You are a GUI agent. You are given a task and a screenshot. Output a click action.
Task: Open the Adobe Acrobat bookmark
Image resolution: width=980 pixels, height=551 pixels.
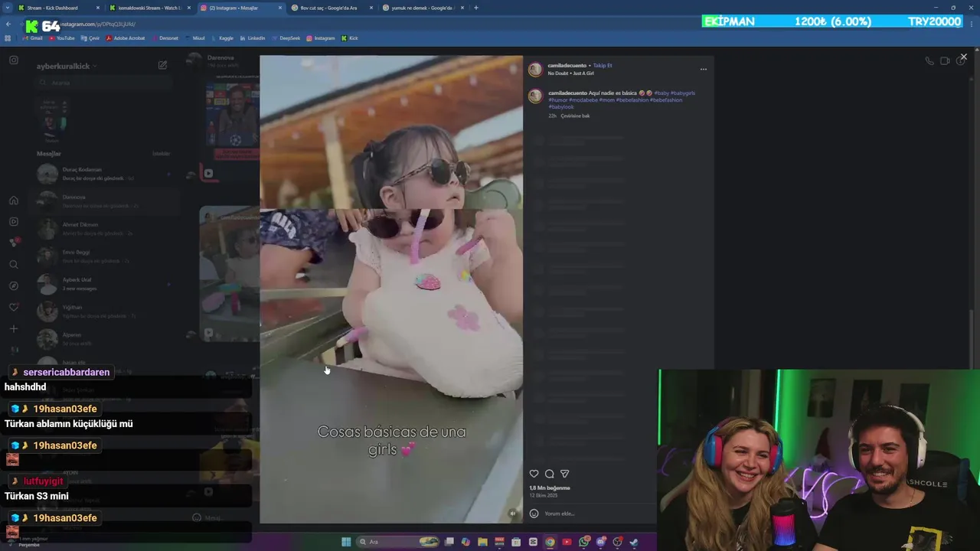pyautogui.click(x=126, y=38)
